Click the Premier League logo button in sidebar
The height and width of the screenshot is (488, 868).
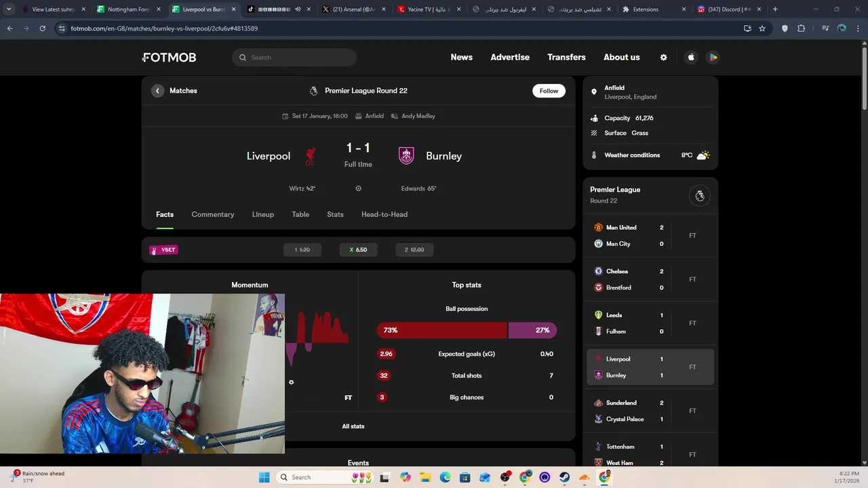(x=700, y=196)
